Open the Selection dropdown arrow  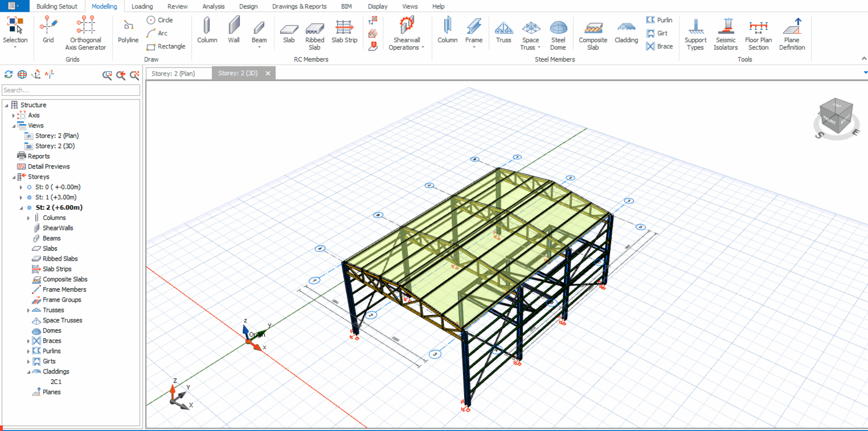pyautogui.click(x=15, y=47)
